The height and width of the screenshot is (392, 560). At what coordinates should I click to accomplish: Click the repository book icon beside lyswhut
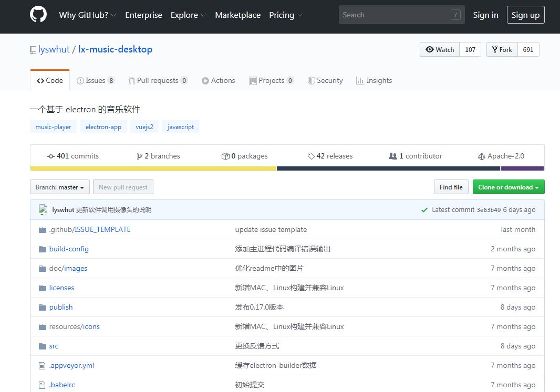tap(33, 50)
